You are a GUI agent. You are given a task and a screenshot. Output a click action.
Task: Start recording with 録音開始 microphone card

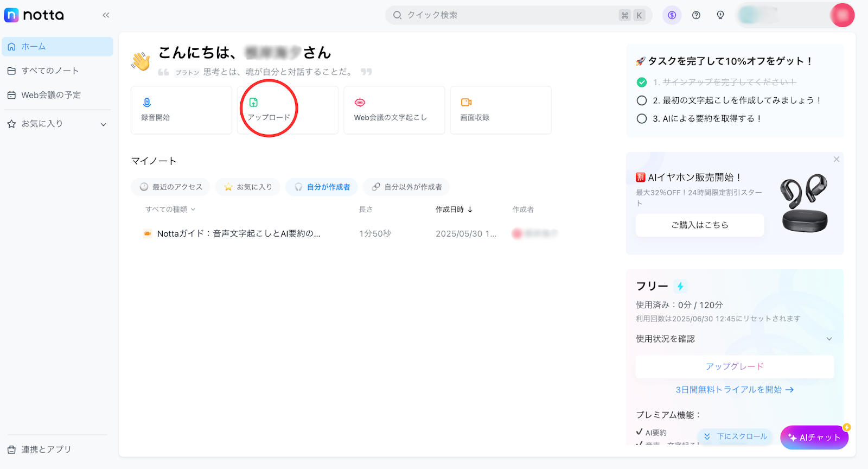181,110
